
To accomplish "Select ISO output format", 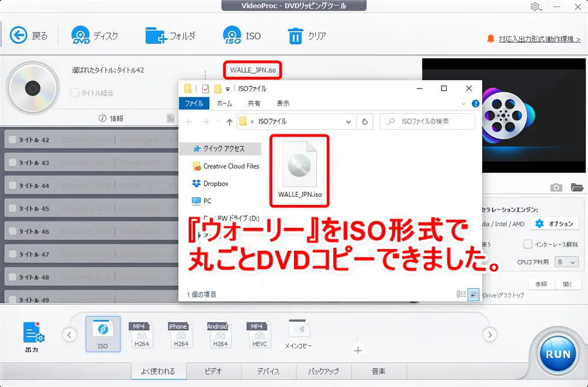I will 103,334.
